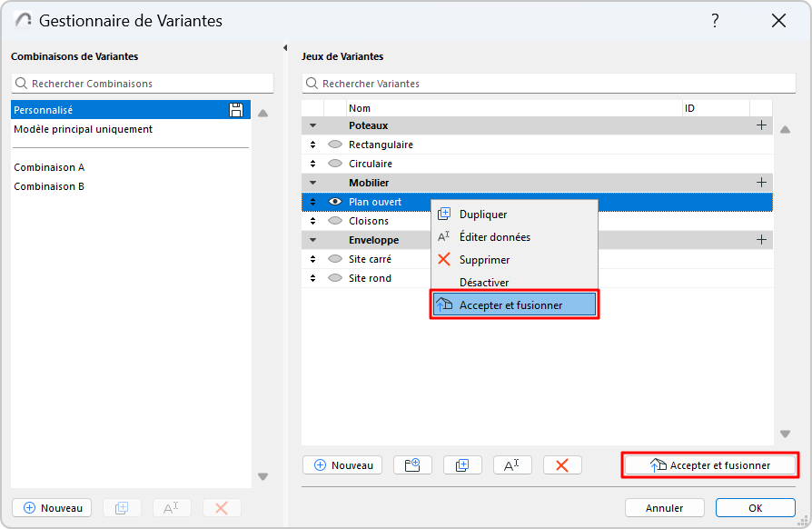The width and height of the screenshot is (812, 529).
Task: Select Supprimer in the context menu
Action: 484,260
